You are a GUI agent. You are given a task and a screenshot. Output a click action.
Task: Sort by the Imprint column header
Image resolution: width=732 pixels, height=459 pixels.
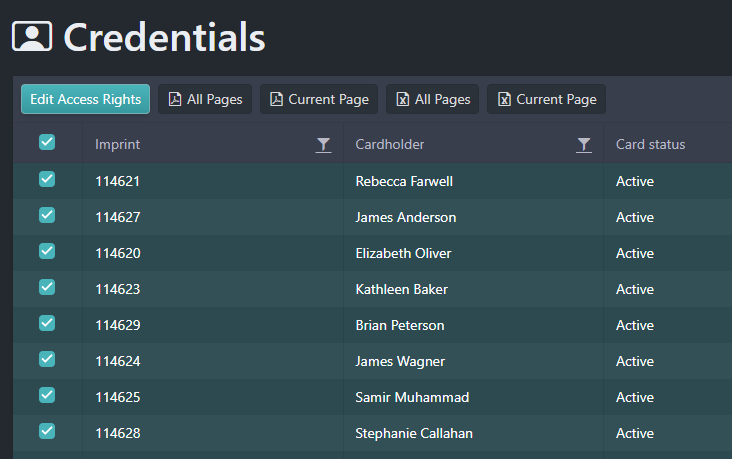(x=118, y=145)
